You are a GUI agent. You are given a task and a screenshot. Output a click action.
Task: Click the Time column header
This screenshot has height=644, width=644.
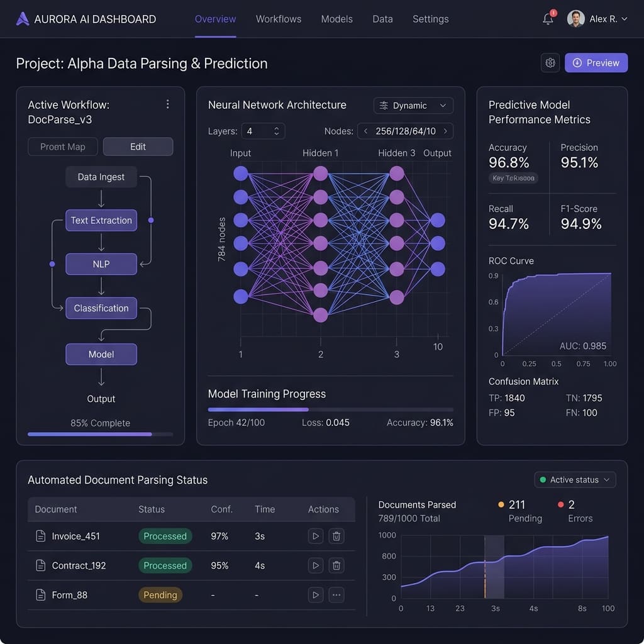265,509
